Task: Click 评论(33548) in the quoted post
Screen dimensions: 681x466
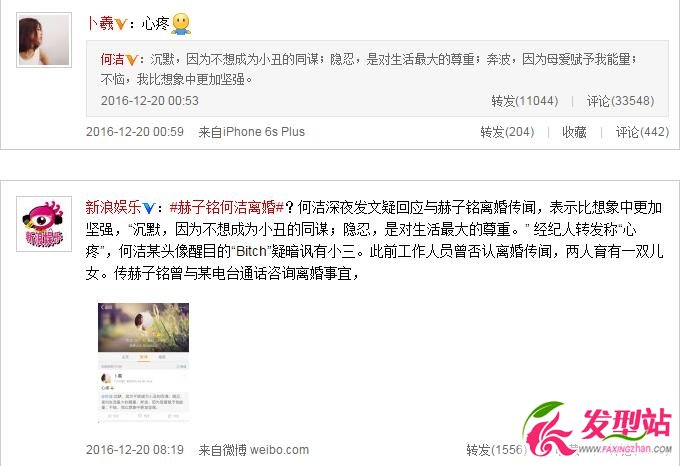Action: pyautogui.click(x=620, y=101)
